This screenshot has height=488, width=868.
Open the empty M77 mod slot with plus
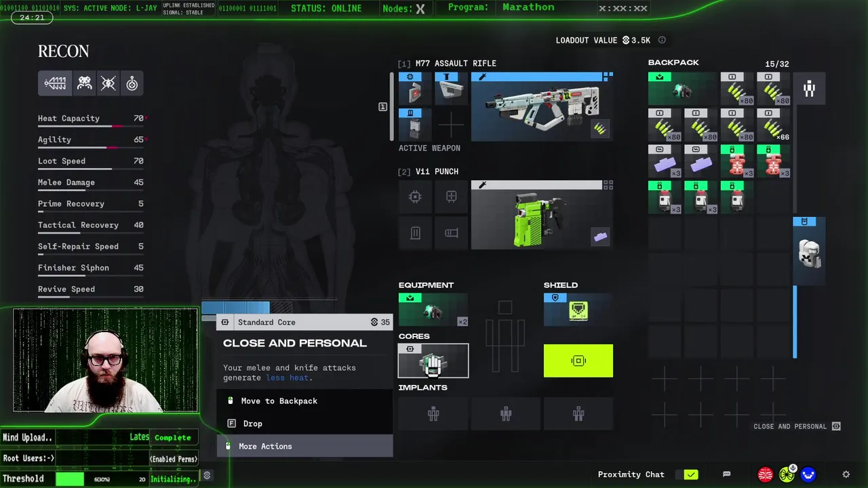tap(451, 124)
